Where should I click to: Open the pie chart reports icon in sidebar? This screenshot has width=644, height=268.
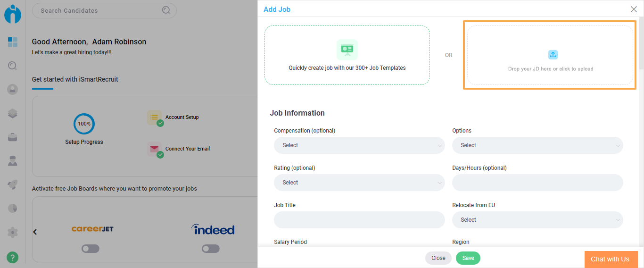pos(13,208)
